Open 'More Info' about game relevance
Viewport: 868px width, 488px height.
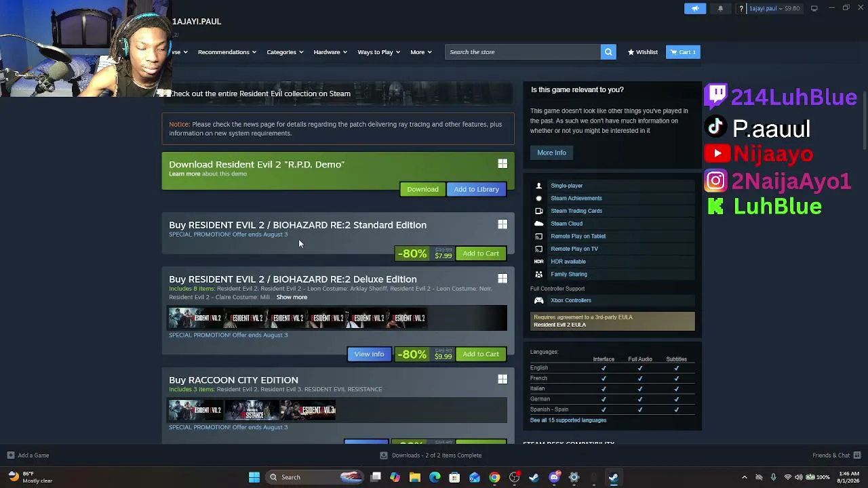(x=551, y=152)
